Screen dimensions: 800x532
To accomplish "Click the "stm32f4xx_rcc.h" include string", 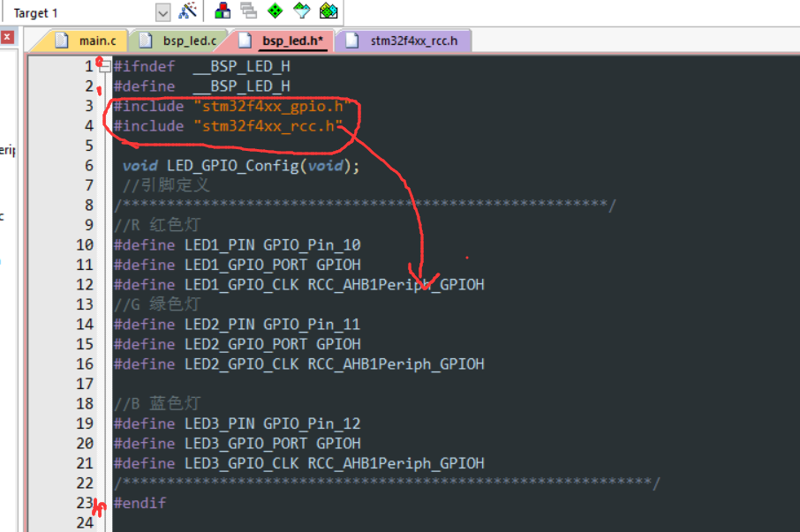I will pos(268,126).
